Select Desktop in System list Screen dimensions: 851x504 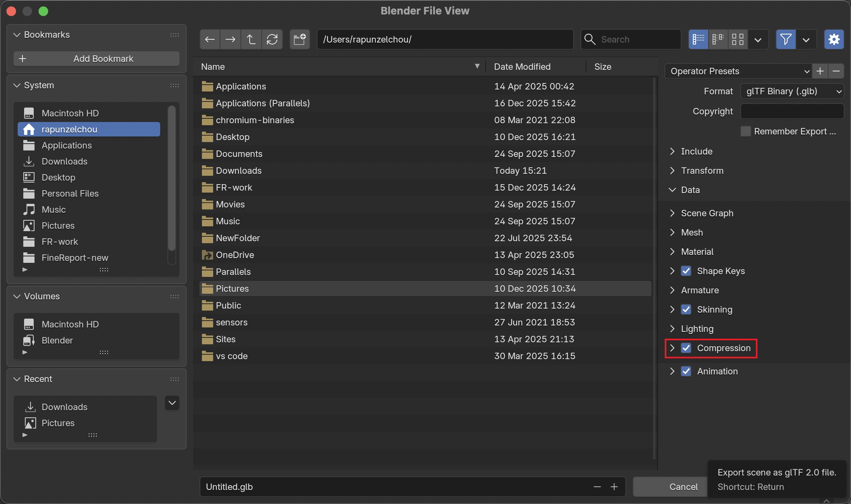coord(89,177)
